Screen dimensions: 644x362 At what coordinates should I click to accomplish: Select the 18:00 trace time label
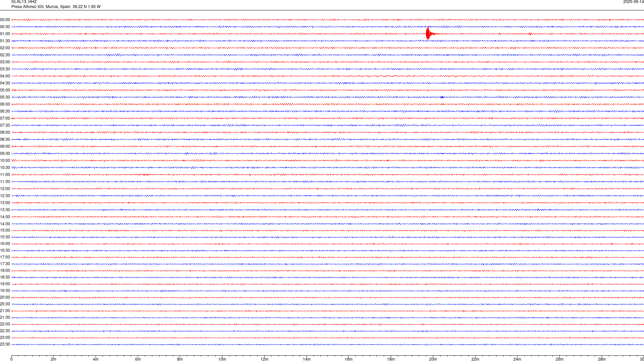pos(5,270)
